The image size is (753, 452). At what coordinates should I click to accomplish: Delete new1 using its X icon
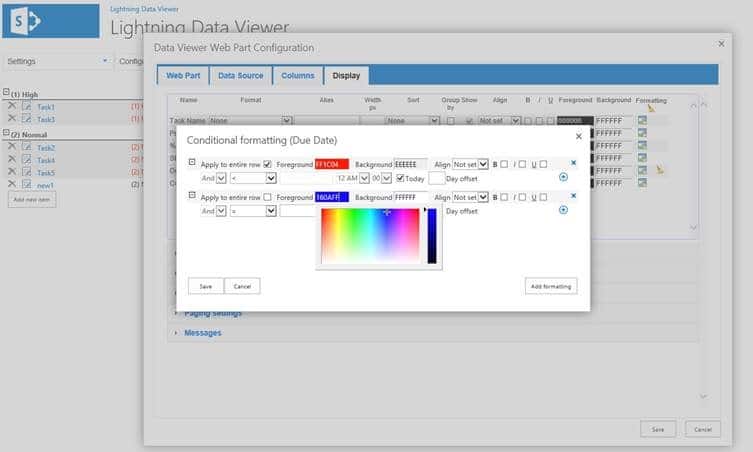(x=12, y=184)
